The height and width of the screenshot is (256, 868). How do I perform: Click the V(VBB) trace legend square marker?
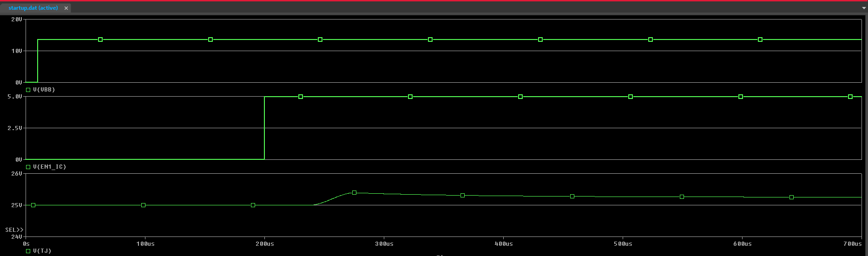pyautogui.click(x=28, y=90)
